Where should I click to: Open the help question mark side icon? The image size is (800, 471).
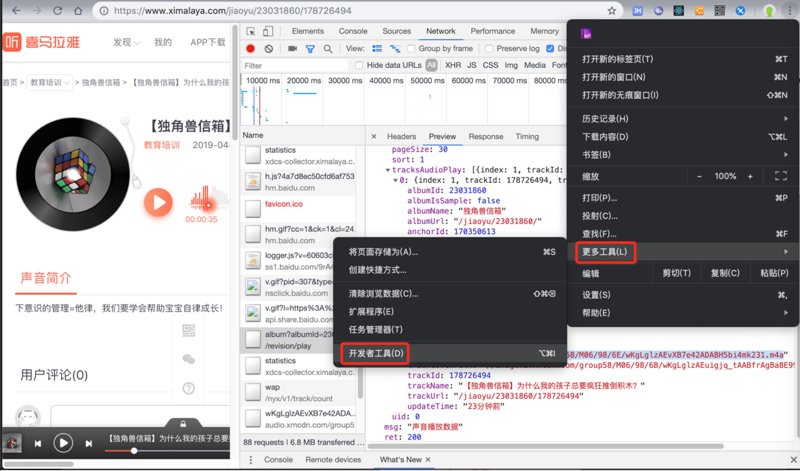pyautogui.click(x=188, y=388)
